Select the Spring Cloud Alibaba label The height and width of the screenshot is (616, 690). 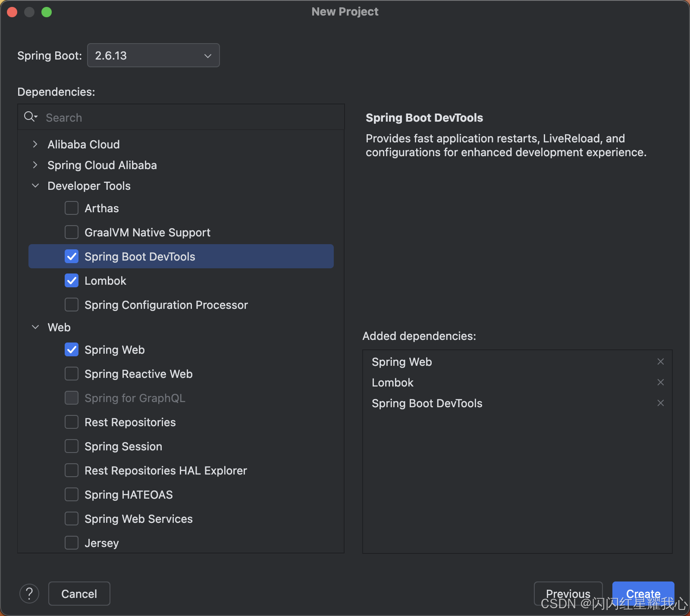pos(102,165)
